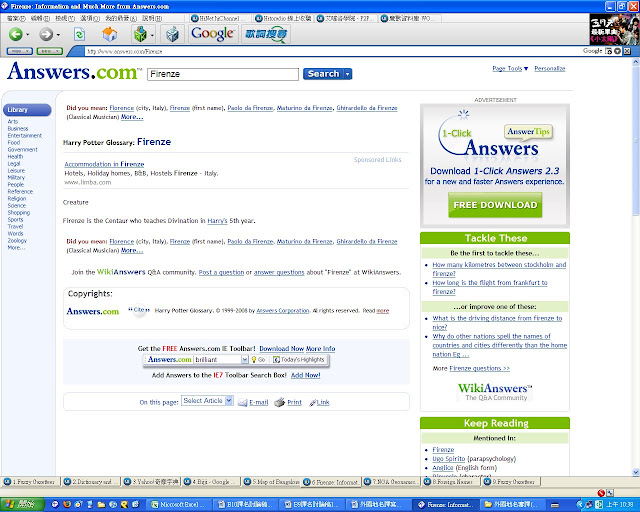Screen dimensions: 640x512
Task: Click the WikiAnswers logo
Action: point(495,391)
